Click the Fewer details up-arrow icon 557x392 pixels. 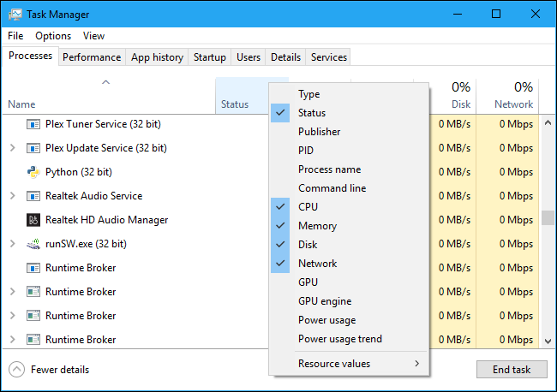click(x=16, y=370)
